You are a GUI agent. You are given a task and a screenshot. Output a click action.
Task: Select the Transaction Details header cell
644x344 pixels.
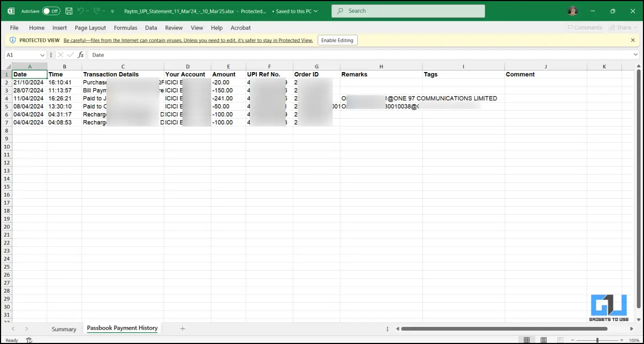123,74
